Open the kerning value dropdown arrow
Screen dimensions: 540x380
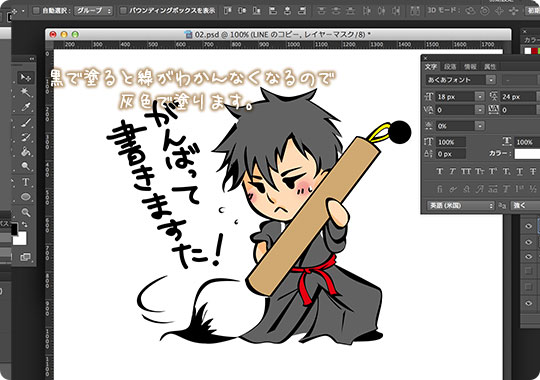[x=480, y=110]
